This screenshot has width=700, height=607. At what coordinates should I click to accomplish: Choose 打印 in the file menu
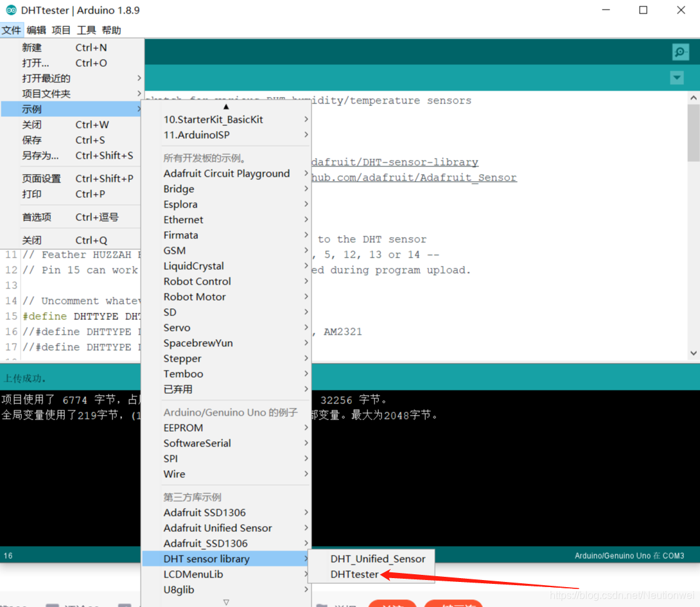click(x=72, y=194)
